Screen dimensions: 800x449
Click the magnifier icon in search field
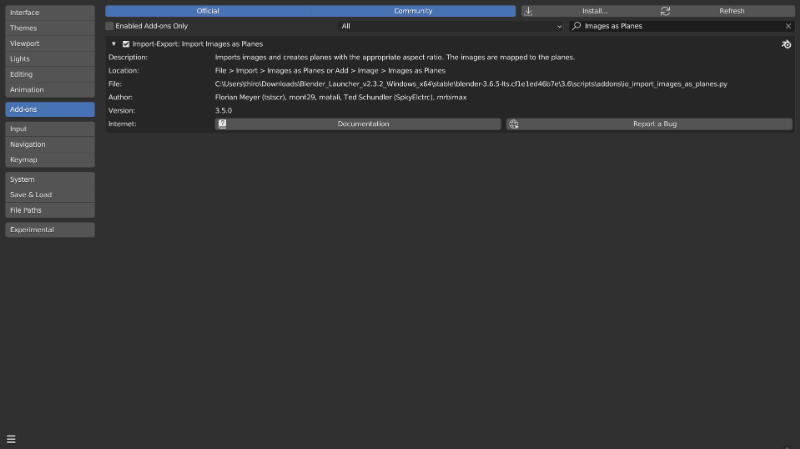[x=577, y=26]
